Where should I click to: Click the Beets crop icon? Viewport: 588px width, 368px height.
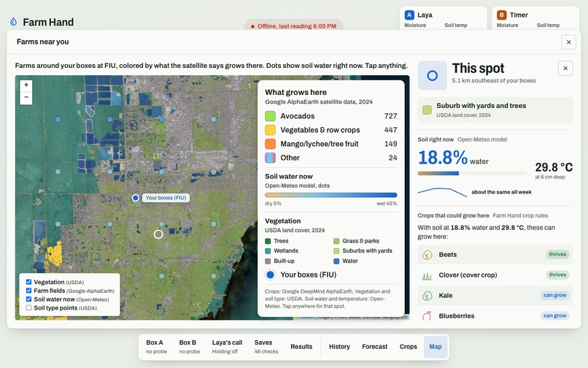pyautogui.click(x=427, y=255)
